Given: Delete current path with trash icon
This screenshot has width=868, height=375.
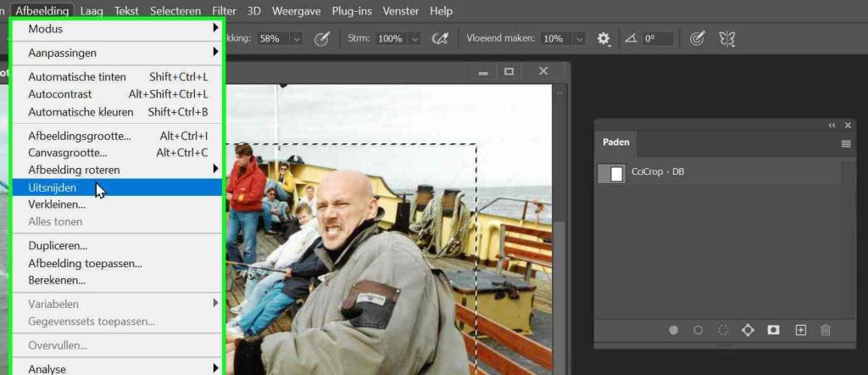Looking at the screenshot, I should pyautogui.click(x=826, y=330).
